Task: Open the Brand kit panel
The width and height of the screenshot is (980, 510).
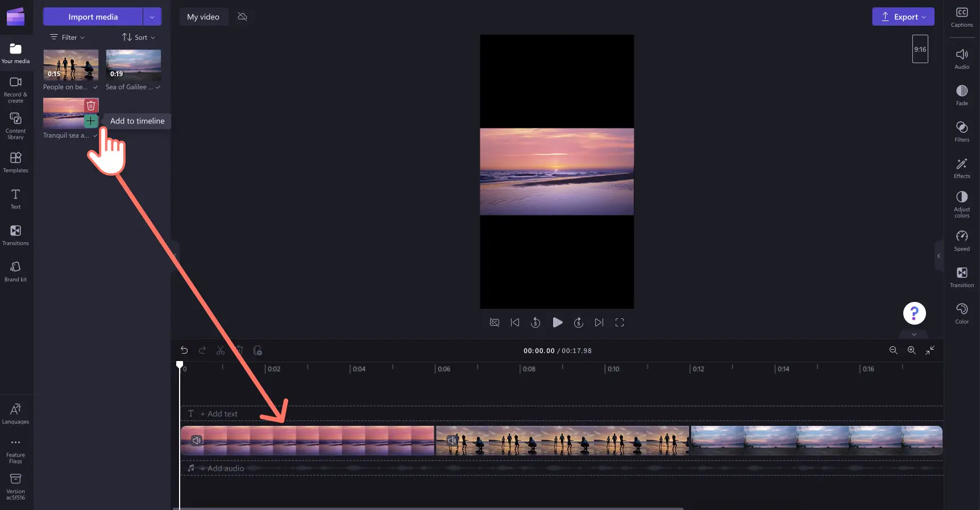Action: 15,271
